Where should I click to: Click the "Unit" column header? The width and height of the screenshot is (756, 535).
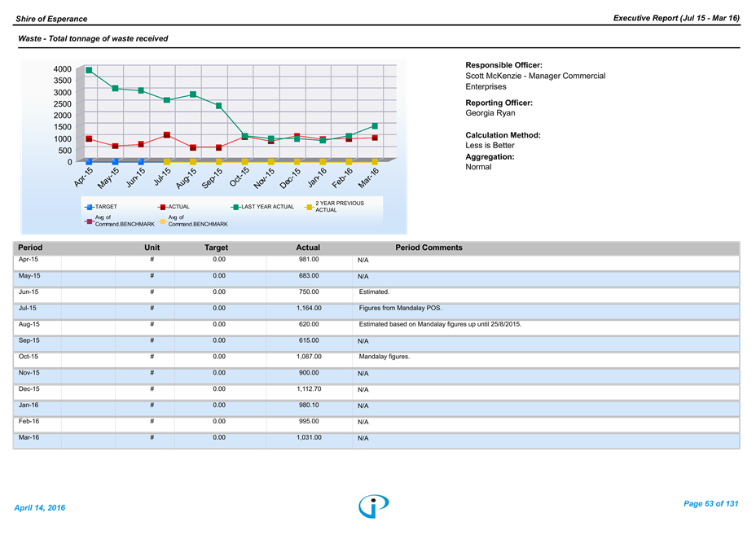(x=152, y=248)
